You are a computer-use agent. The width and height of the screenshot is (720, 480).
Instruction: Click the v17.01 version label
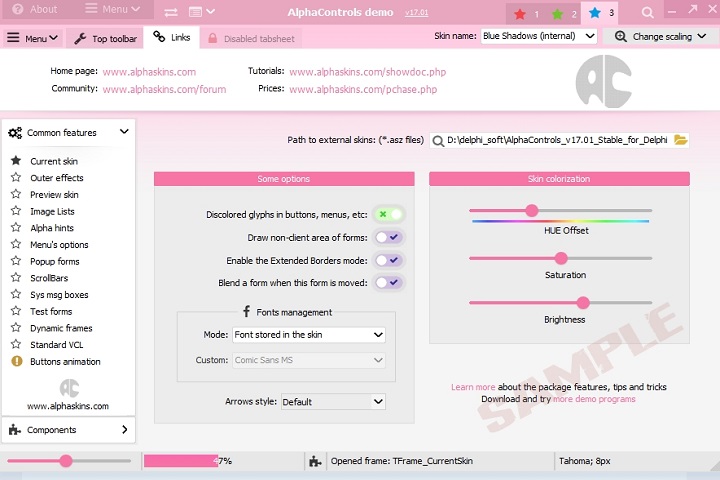click(416, 12)
